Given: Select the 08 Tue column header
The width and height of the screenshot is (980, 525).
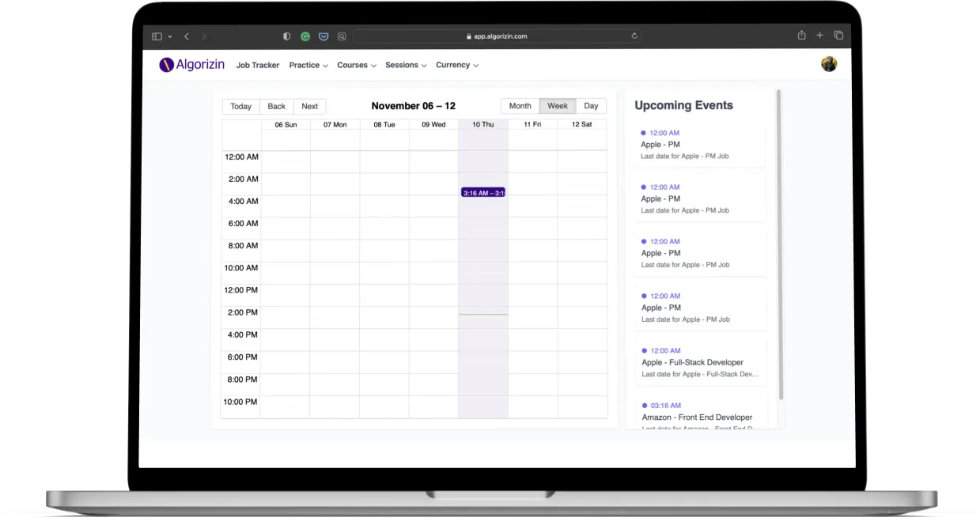Looking at the screenshot, I should (x=384, y=125).
